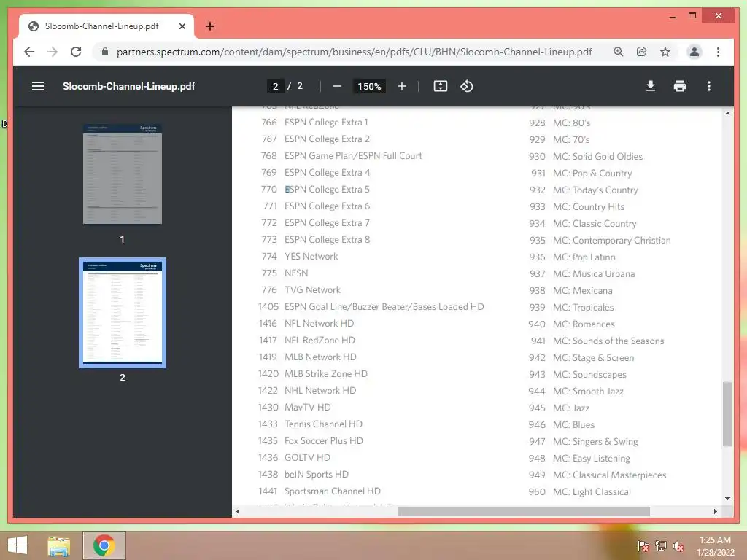
Task: Click the browser forward arrow
Action: click(x=53, y=52)
